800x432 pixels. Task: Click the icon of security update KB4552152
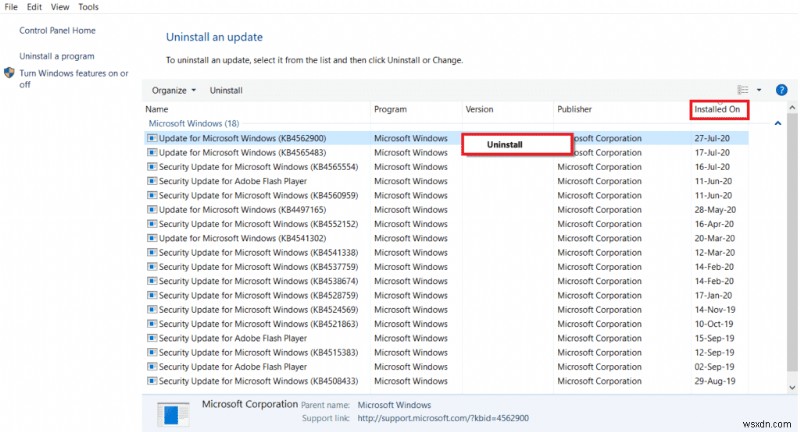click(152, 224)
